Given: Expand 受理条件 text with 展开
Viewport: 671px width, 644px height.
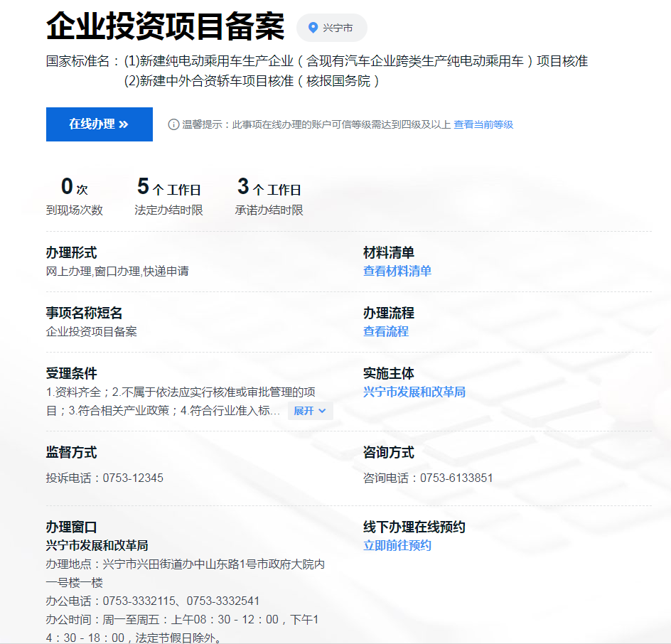Looking at the screenshot, I should (x=310, y=411).
